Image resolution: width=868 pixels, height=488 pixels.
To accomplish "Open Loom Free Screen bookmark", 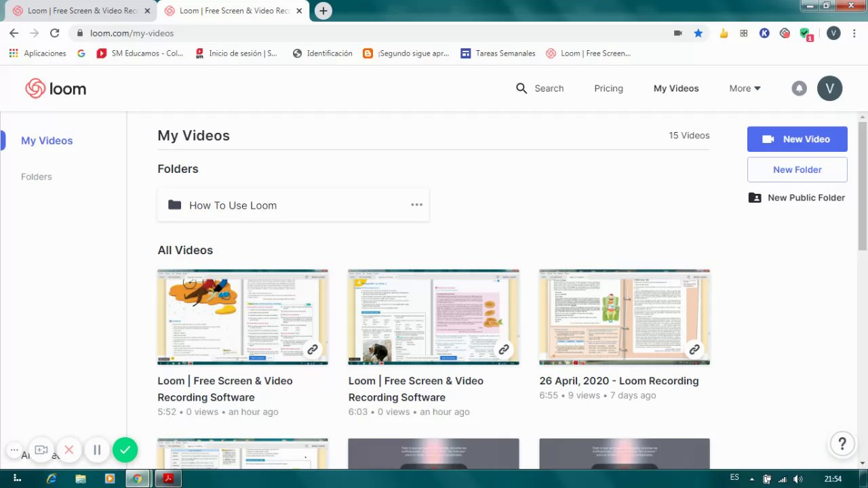I will click(588, 53).
